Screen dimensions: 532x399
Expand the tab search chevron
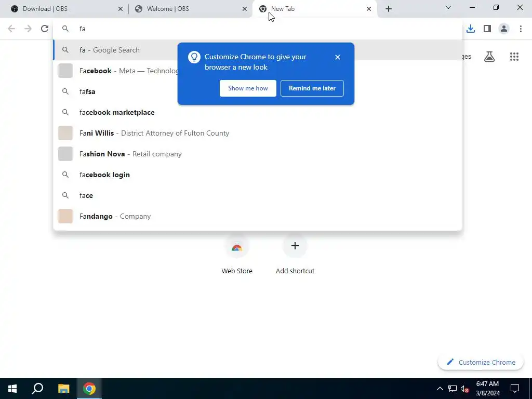(448, 7)
